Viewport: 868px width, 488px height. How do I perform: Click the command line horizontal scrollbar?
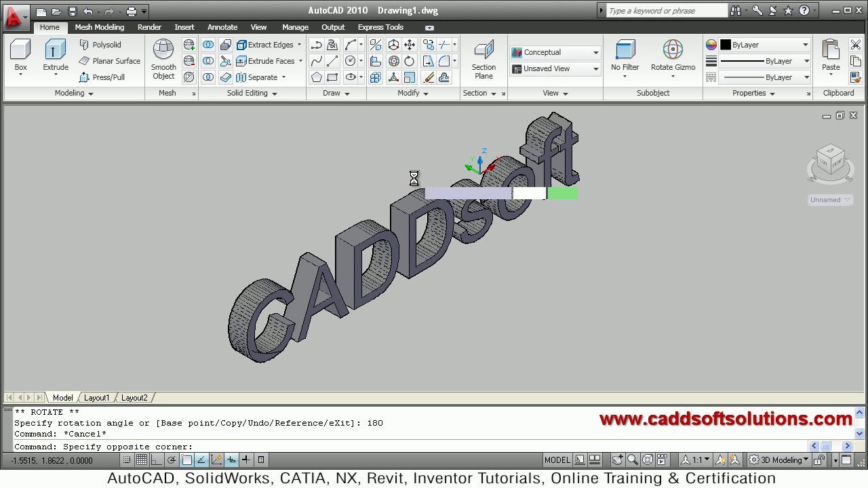[x=831, y=446]
